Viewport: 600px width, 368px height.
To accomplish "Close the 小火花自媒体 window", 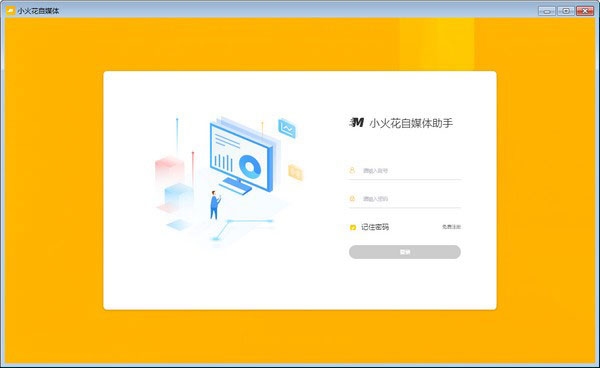I will (585, 11).
